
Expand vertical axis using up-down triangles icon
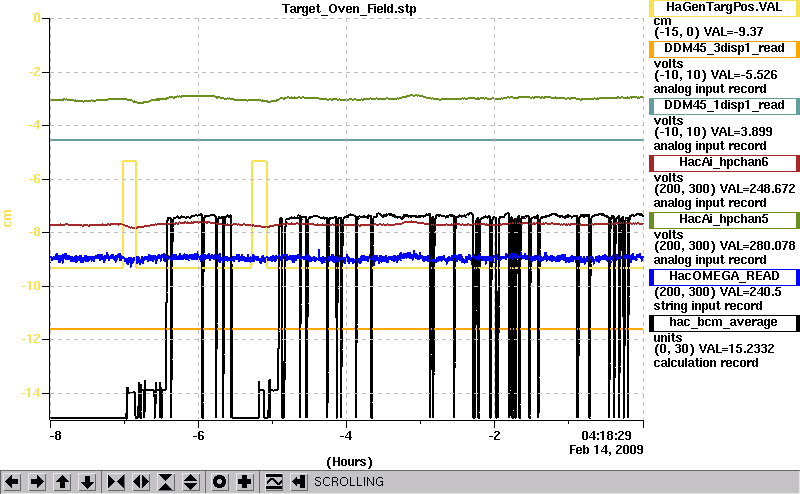[191, 482]
